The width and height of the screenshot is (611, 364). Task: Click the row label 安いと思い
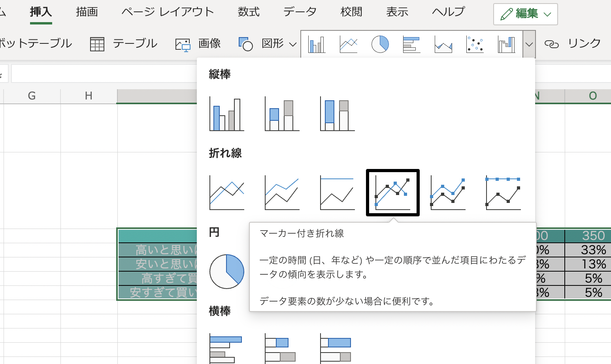click(158, 264)
